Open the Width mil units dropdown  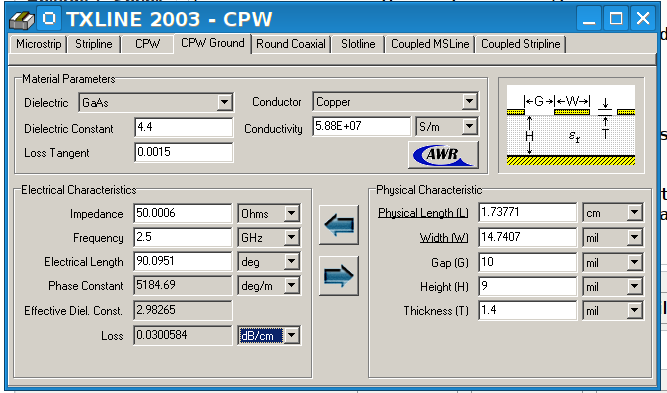click(634, 237)
